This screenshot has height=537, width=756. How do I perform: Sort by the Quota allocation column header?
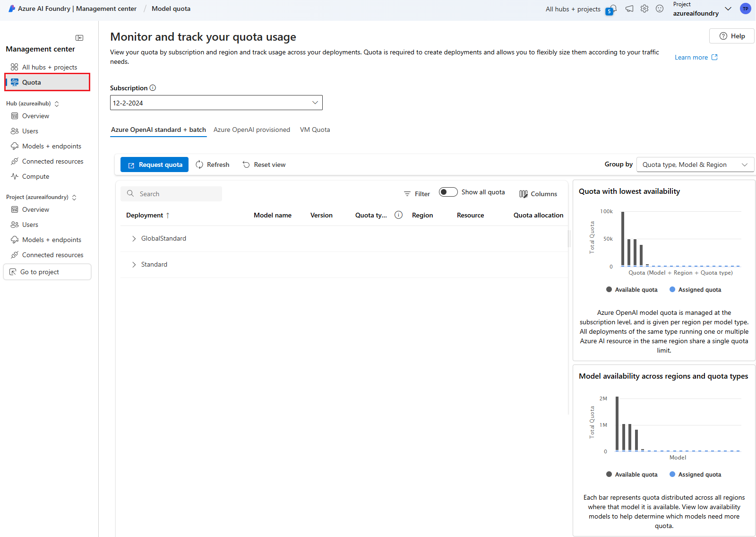[x=539, y=215]
